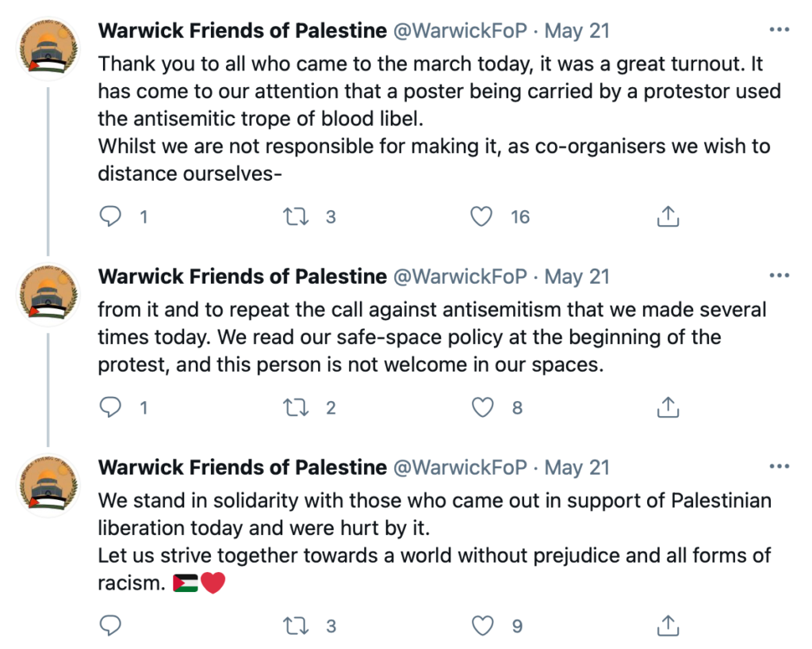Screen dimensions: 812x649
Task: Like the second tweet with 8 likes
Action: (x=482, y=407)
